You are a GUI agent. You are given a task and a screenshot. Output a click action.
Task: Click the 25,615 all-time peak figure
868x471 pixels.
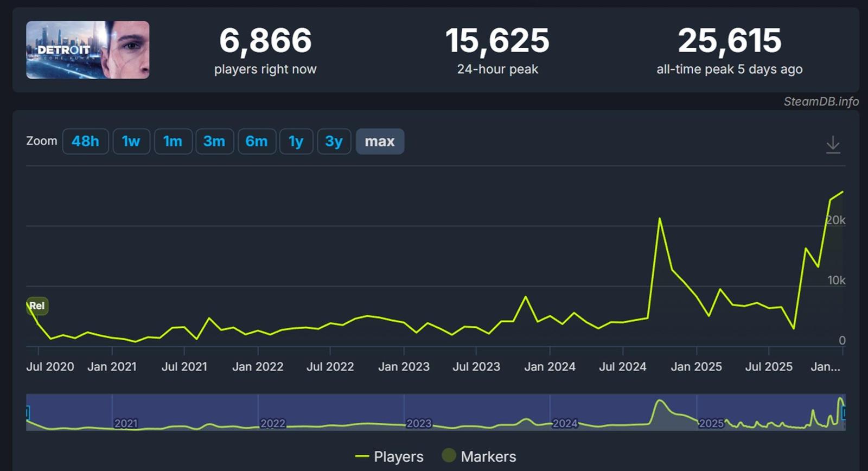pos(730,41)
